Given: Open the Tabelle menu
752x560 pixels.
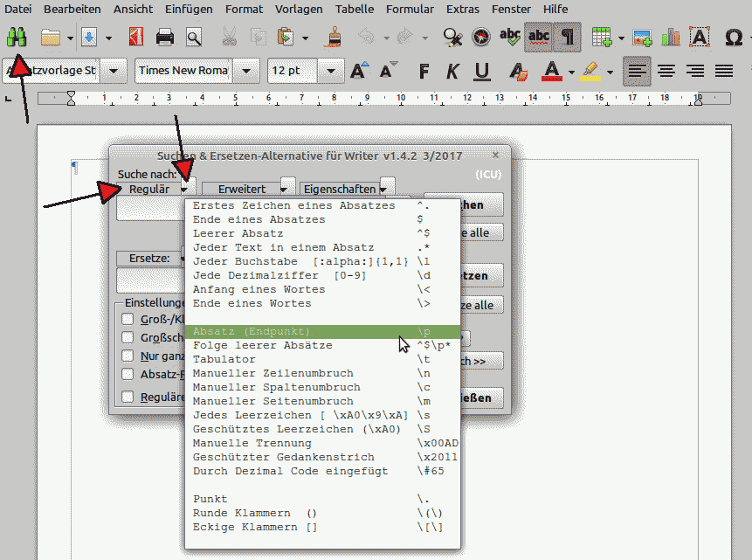Looking at the screenshot, I should click(355, 9).
